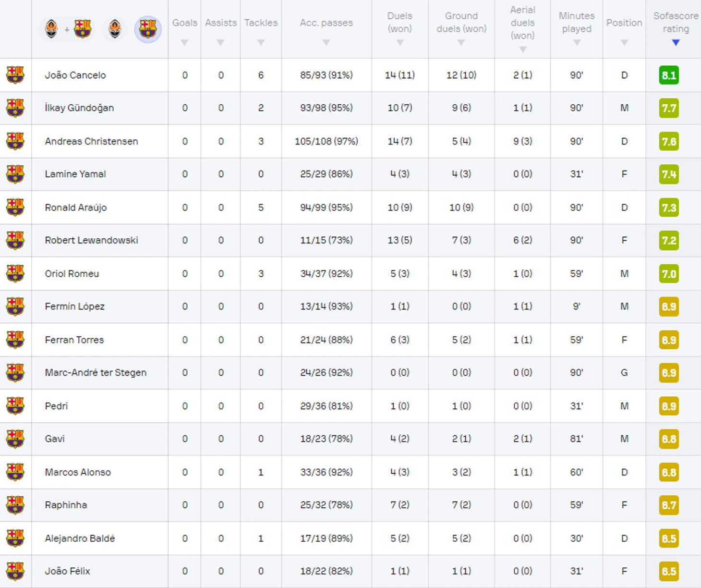This screenshot has height=588, width=701.
Task: Click the Barcelona badge in Pedri's row
Action: coord(15,406)
